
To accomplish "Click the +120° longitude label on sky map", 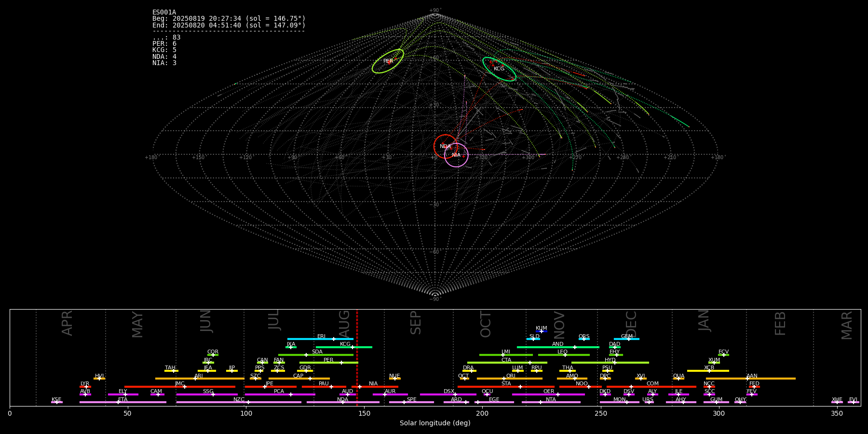I will tap(246, 157).
